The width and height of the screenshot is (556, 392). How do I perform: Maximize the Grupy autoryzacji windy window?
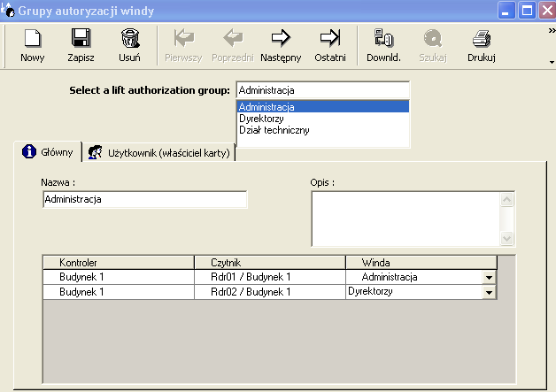pyautogui.click(x=527, y=11)
